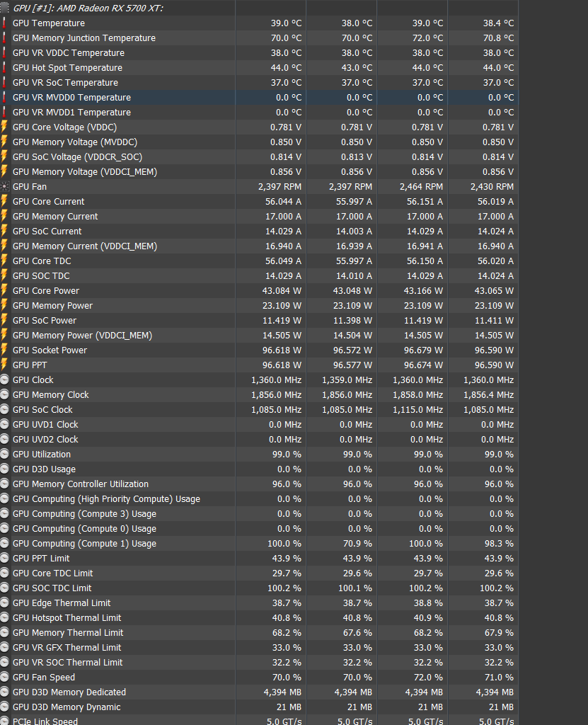Click the 72.0 °C Memory Junction Temperature value

point(427,38)
